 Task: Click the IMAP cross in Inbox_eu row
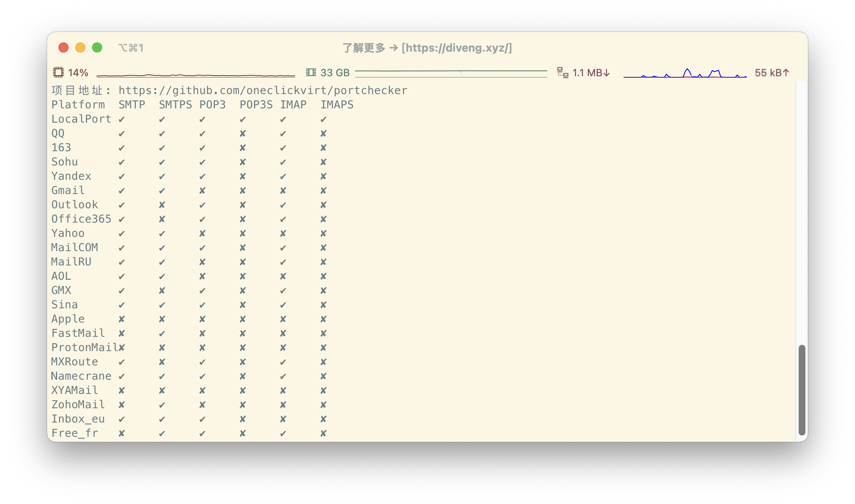[283, 419]
